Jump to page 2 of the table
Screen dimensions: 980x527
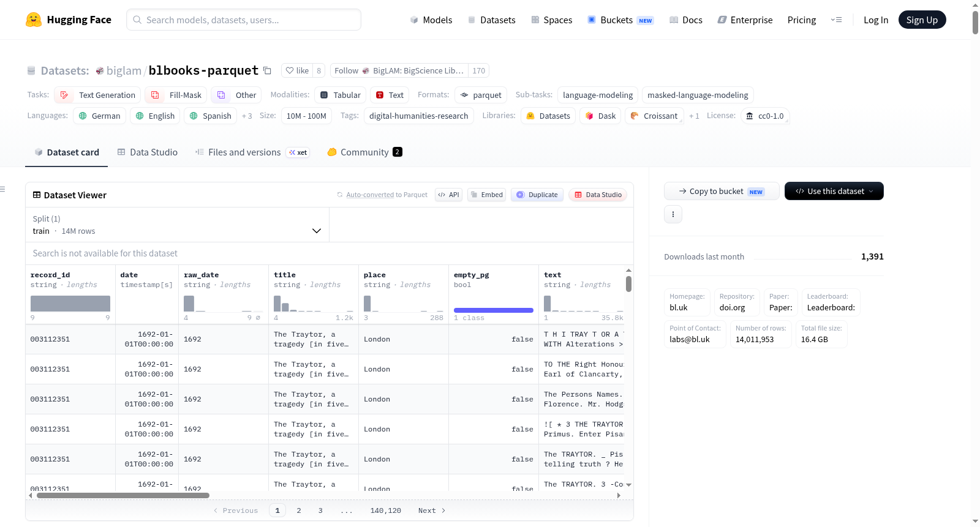tap(299, 510)
